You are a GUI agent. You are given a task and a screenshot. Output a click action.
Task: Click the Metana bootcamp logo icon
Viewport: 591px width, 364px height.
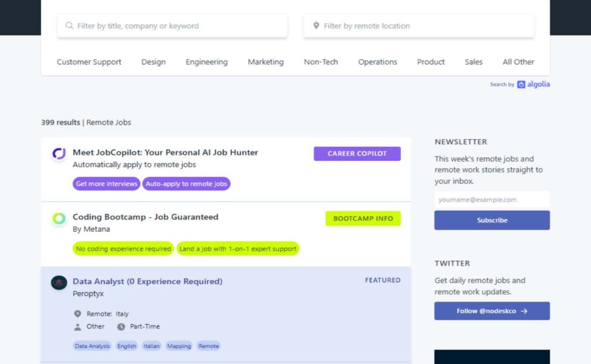[59, 218]
